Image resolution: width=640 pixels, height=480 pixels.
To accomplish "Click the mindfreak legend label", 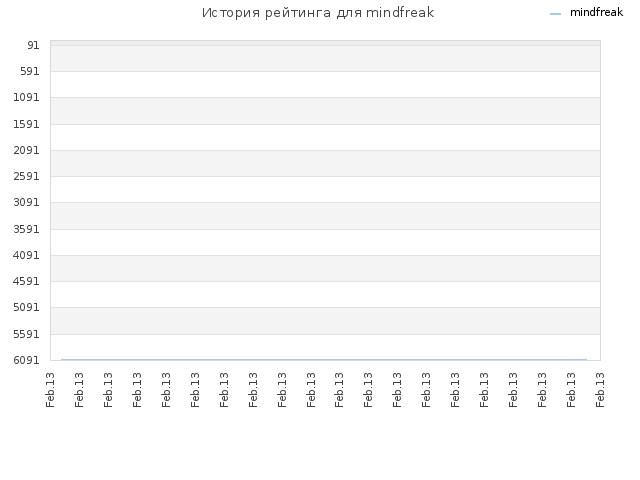I will pyautogui.click(x=596, y=13).
